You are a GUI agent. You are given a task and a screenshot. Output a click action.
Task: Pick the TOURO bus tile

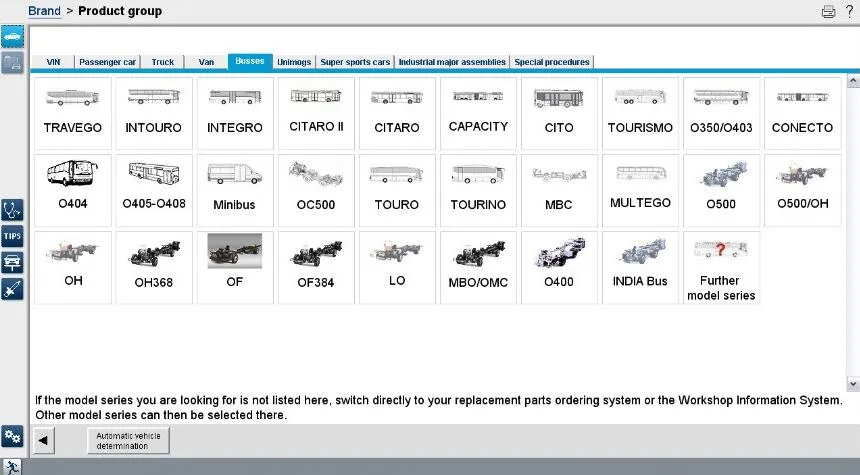pyautogui.click(x=397, y=190)
